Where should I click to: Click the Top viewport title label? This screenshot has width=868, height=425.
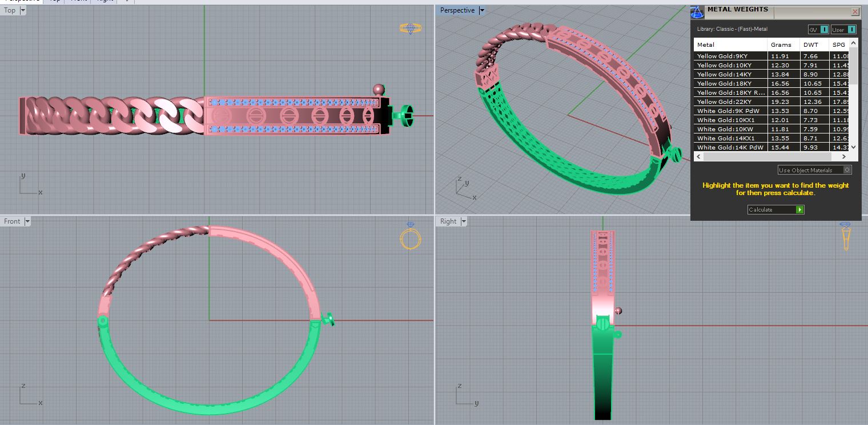tap(10, 10)
